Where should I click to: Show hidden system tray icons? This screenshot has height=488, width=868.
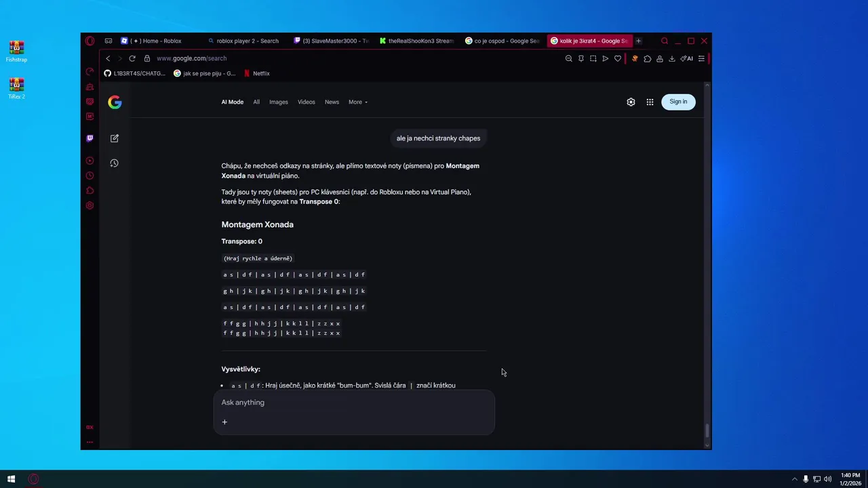795,479
